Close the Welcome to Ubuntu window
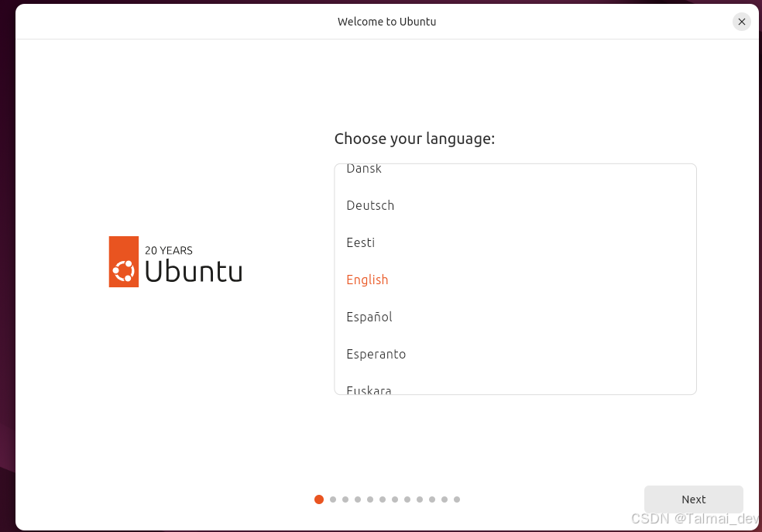This screenshot has width=762, height=532. point(741,22)
